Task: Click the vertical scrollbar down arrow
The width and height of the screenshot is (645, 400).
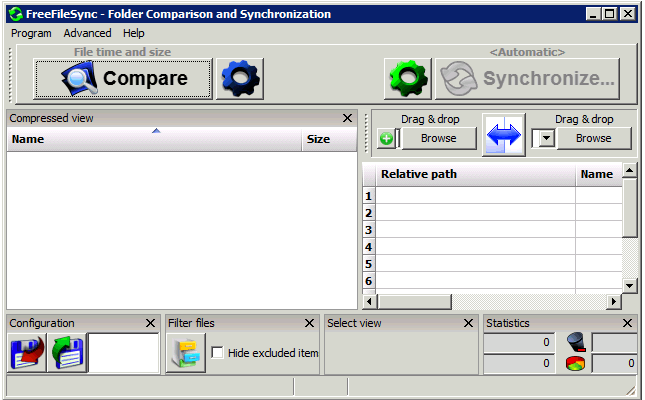Action: pyautogui.click(x=630, y=285)
